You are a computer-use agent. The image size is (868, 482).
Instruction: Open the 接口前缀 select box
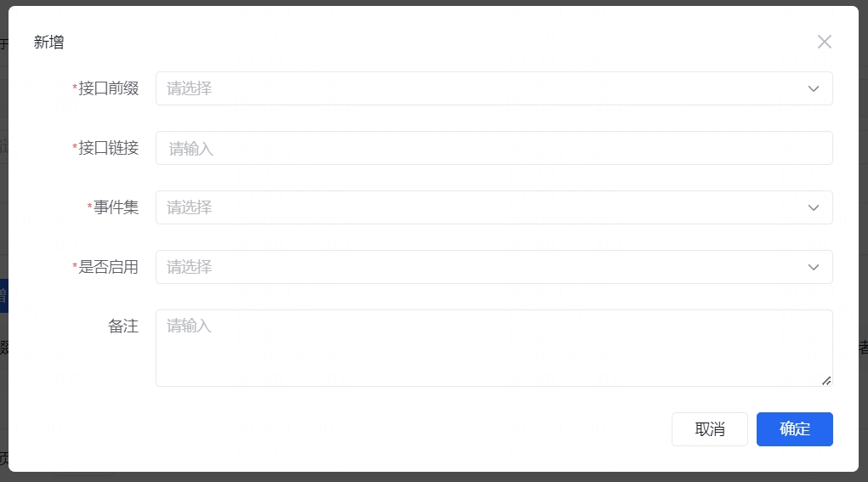pyautogui.click(x=494, y=88)
